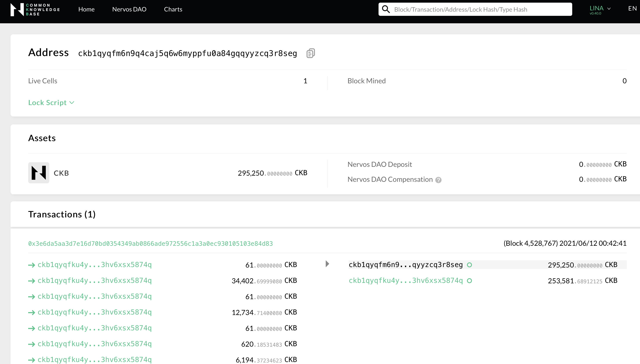Click the arrow icon before the 620 CKB input
Image resolution: width=640 pixels, height=364 pixels.
pyautogui.click(x=32, y=344)
